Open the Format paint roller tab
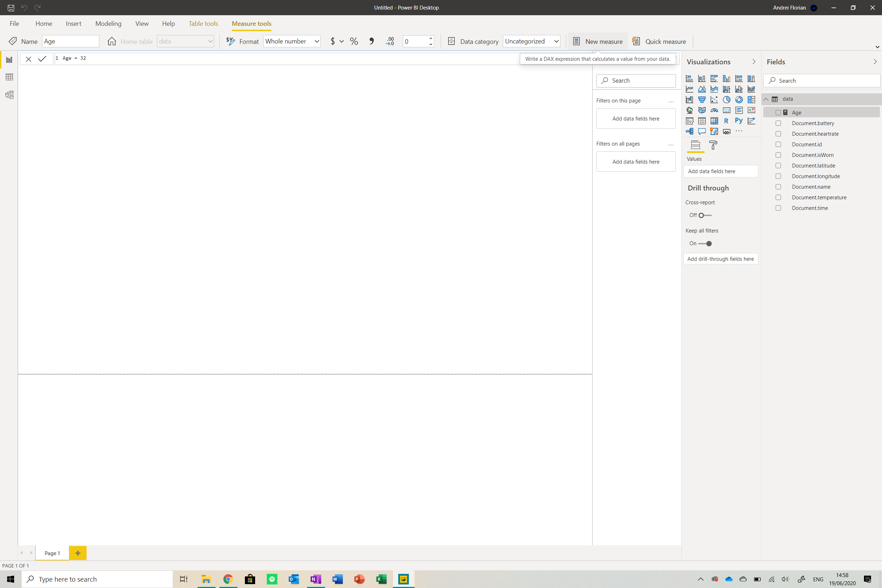 713,145
